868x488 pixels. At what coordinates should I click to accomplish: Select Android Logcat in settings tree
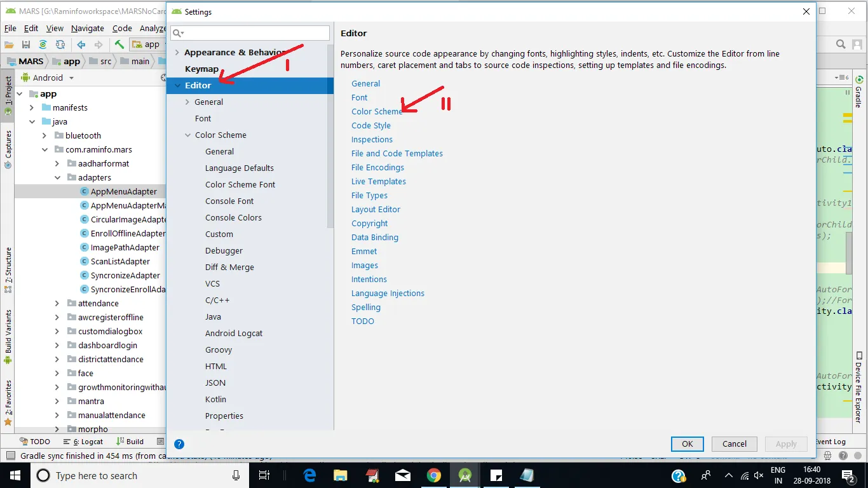234,333
